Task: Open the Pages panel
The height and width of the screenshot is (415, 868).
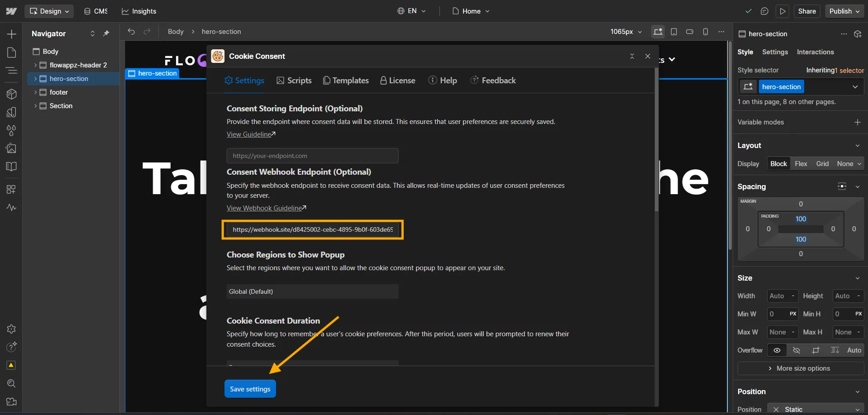Action: coord(12,52)
